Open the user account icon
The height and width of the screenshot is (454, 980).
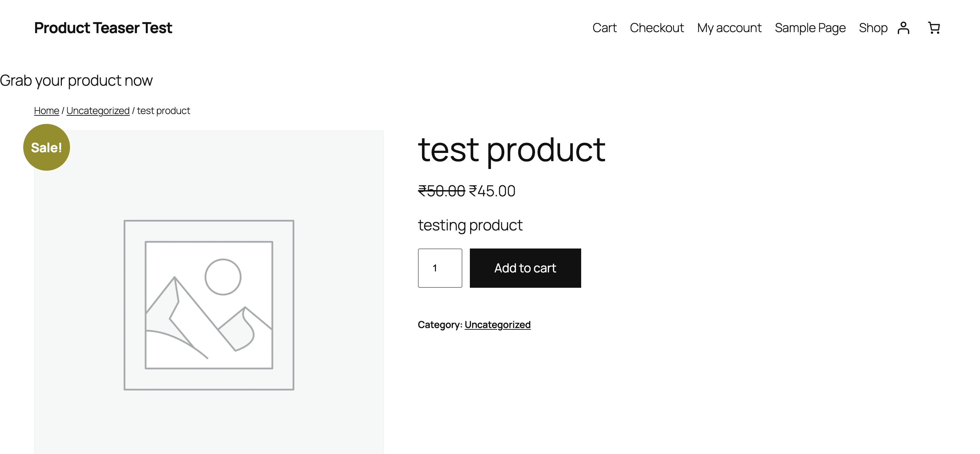click(x=903, y=28)
